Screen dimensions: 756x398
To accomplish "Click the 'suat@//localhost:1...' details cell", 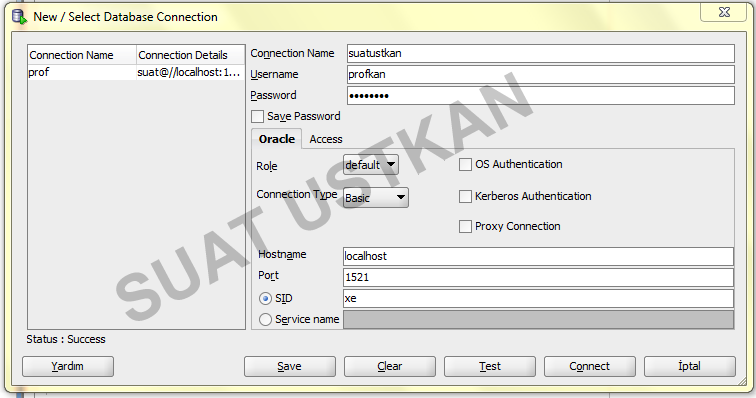I will click(x=189, y=73).
